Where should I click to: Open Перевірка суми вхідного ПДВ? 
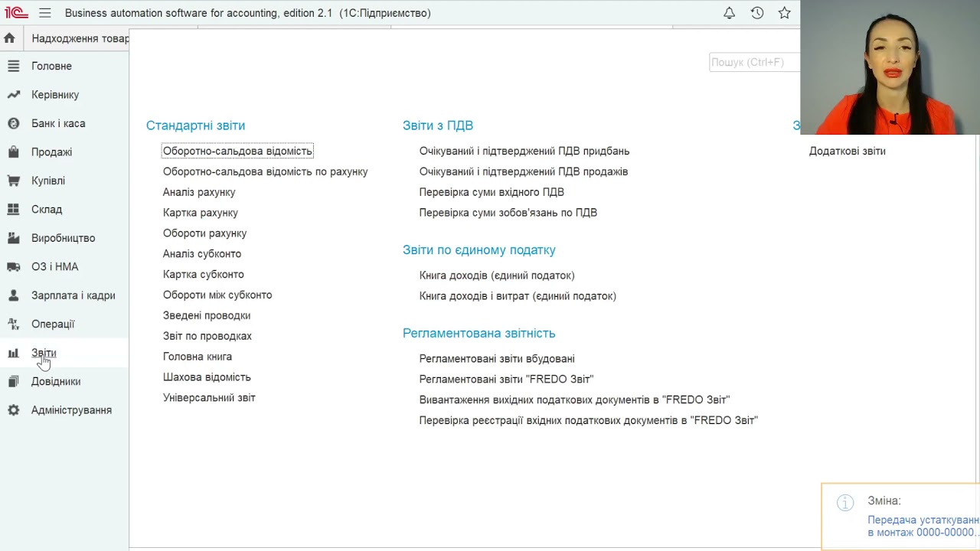tap(492, 193)
